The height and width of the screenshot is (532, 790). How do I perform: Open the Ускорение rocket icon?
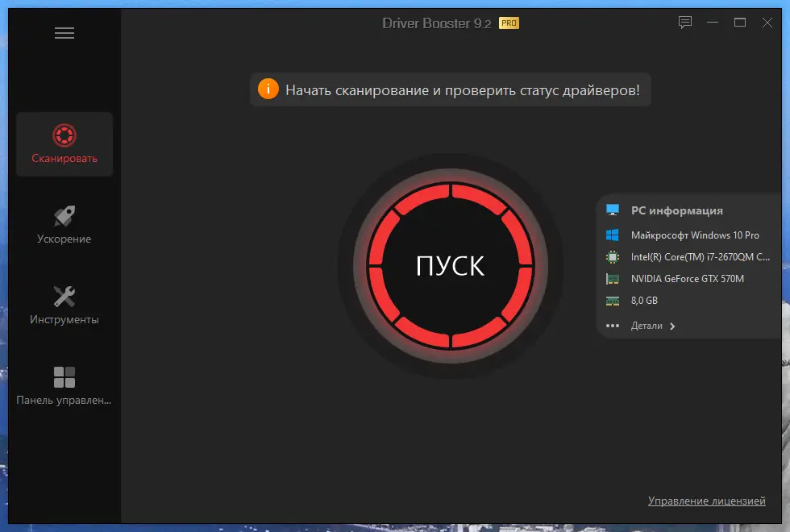[x=64, y=216]
